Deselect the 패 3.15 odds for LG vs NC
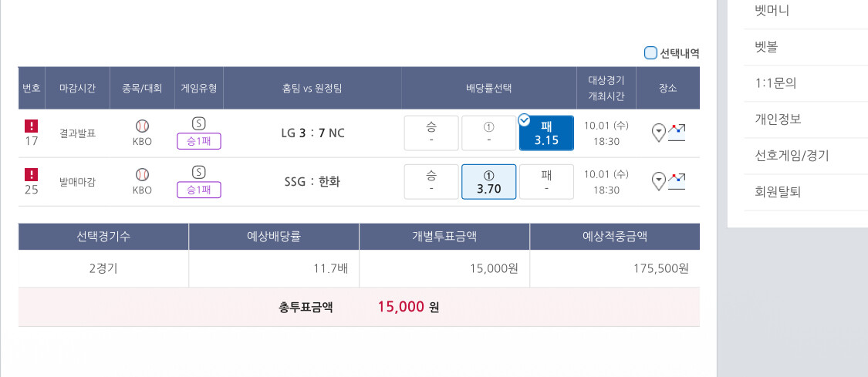The image size is (868, 377). pyautogui.click(x=546, y=133)
